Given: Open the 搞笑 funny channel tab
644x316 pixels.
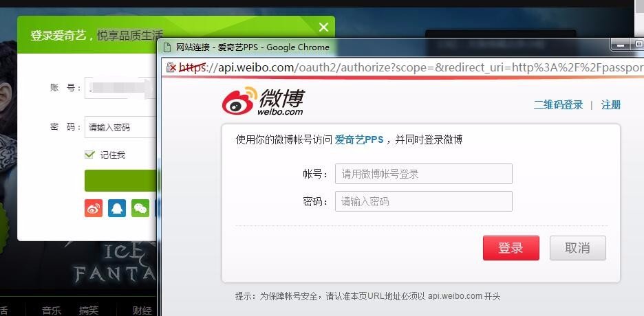Looking at the screenshot, I should pyautogui.click(x=89, y=311).
